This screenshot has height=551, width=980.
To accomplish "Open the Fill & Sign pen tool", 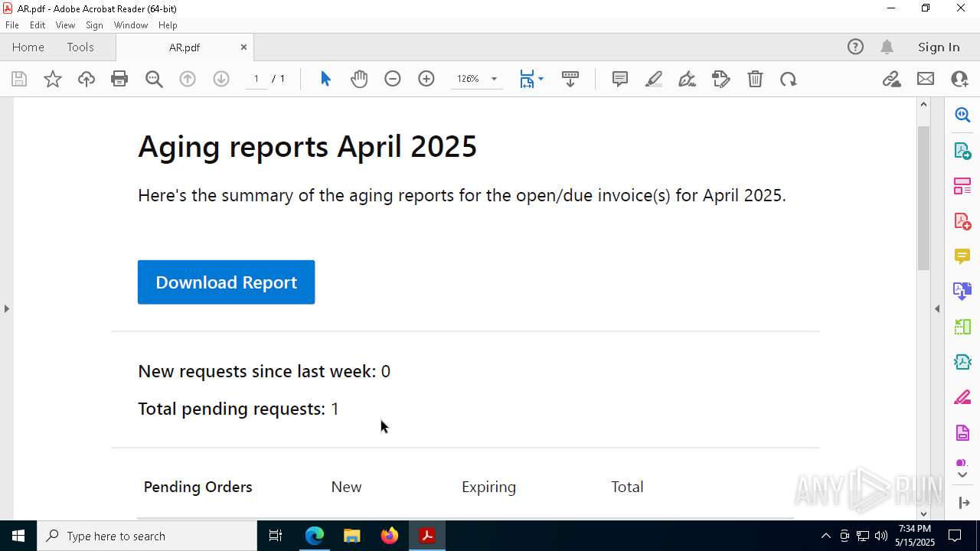I will 688,79.
